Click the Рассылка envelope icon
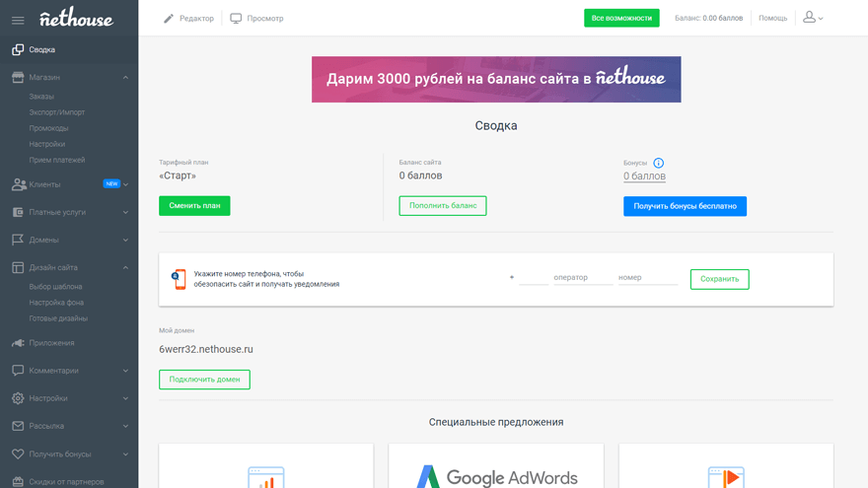Viewport: 868px width, 488px height. [x=18, y=426]
